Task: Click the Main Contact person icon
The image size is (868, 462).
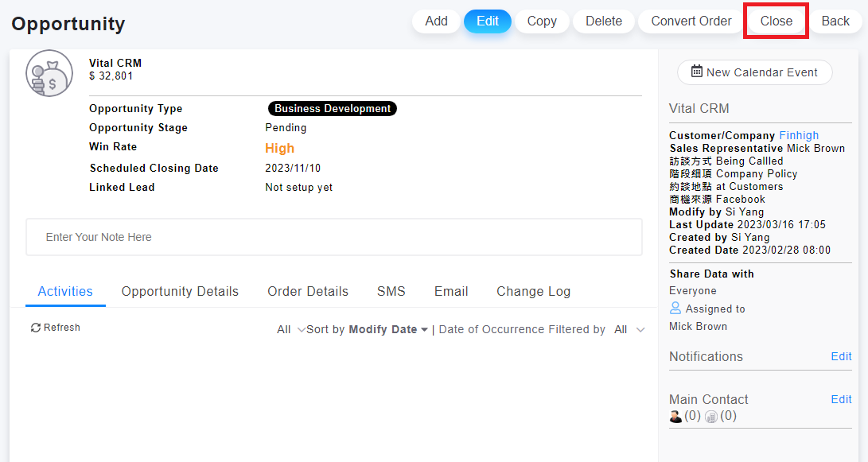Action: [675, 416]
